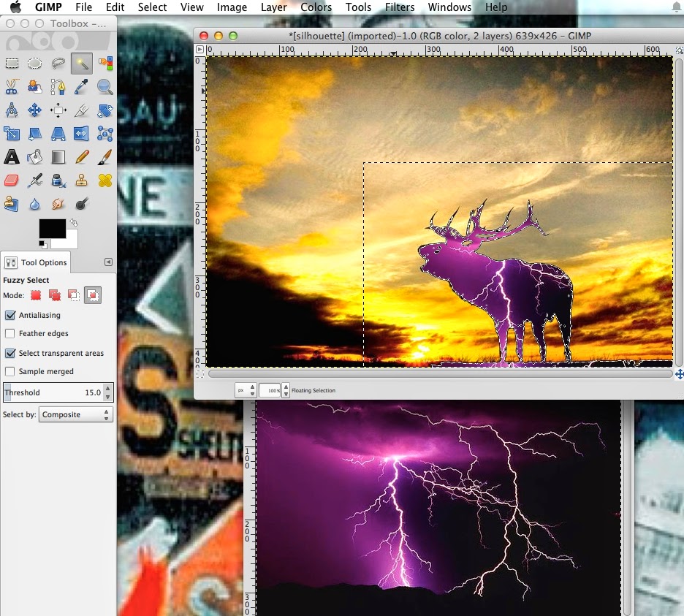Choose the Free Select lasso tool
This screenshot has width=684, height=616.
pos(58,64)
